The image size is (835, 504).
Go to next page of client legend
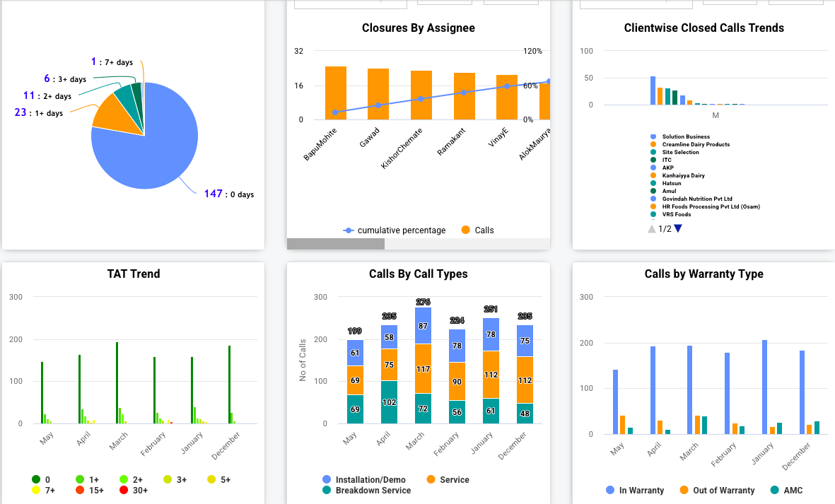(678, 228)
